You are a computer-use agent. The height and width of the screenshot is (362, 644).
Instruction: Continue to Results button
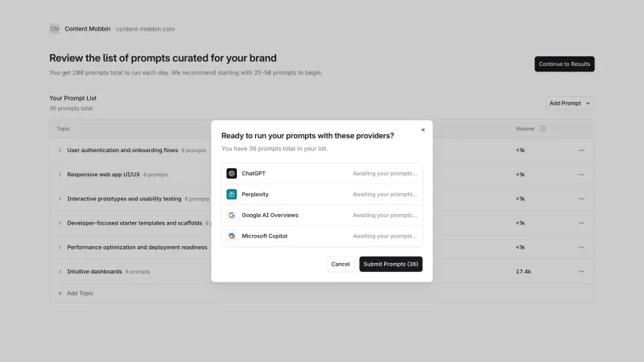tap(564, 64)
